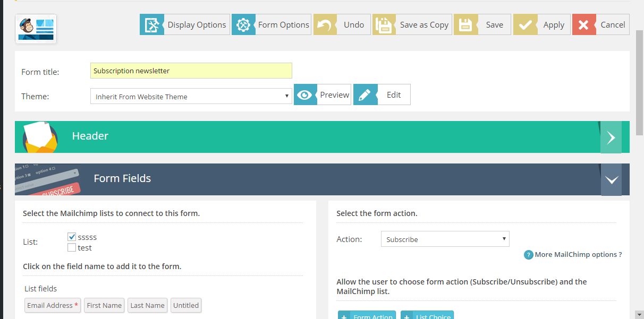Screen dimensions: 644x319
Task: Uncheck the 'sssss' Mailchimp list
Action: 72,237
